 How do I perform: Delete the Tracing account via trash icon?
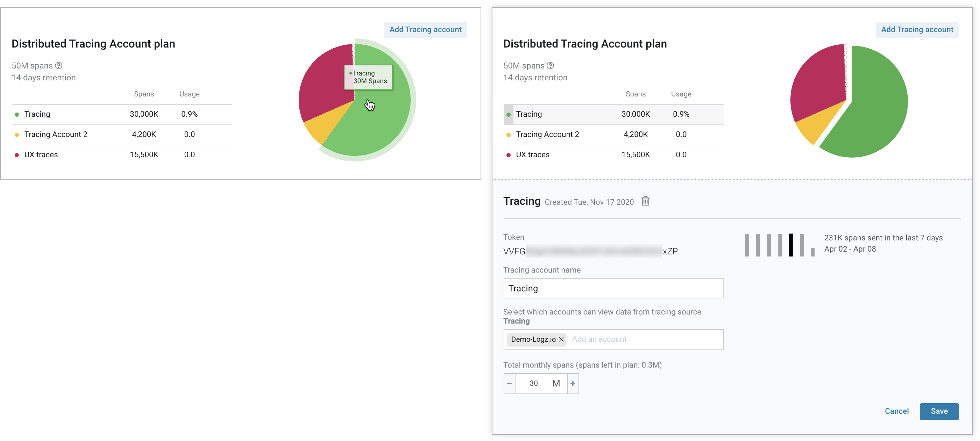pyautogui.click(x=646, y=201)
